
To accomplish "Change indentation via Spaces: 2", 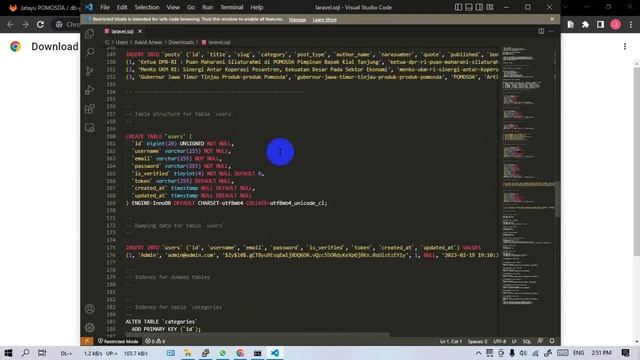I will [477, 341].
